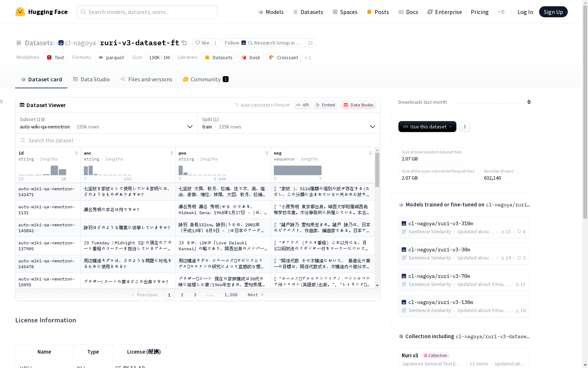588x368 pixels.
Task: Click the Hugging Face logo icon
Action: [20, 12]
